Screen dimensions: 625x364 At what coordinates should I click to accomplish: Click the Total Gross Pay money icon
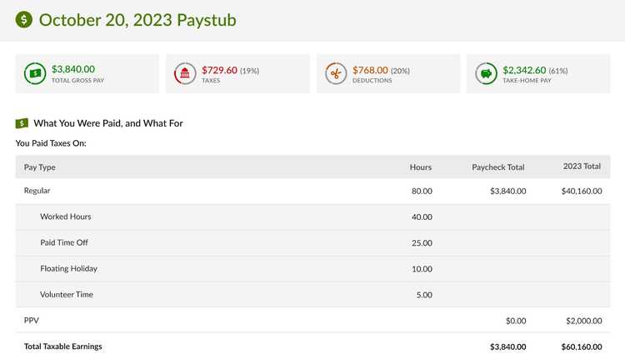35,74
